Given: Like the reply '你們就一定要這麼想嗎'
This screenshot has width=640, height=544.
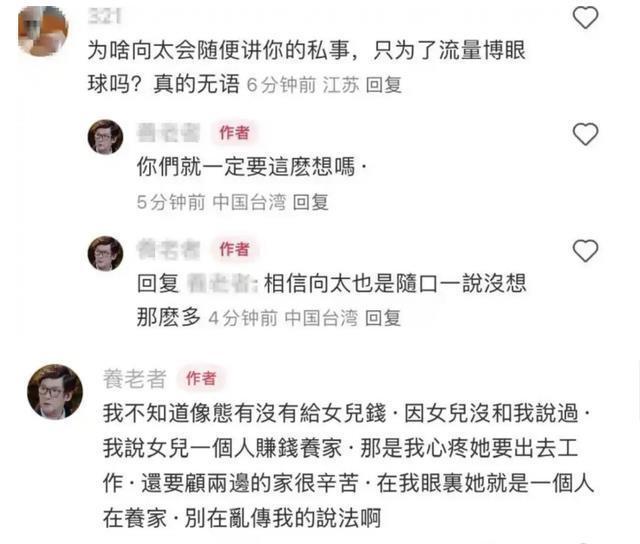Looking at the screenshot, I should coord(585,134).
